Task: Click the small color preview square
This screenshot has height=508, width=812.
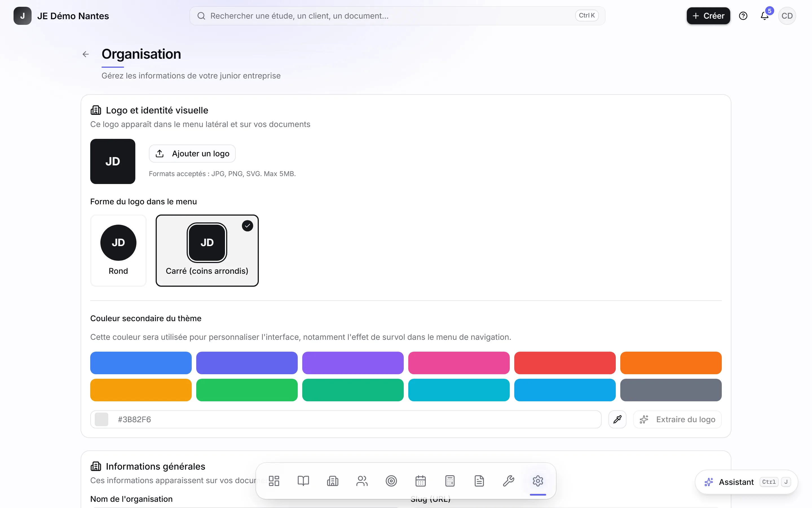Action: [x=101, y=419]
